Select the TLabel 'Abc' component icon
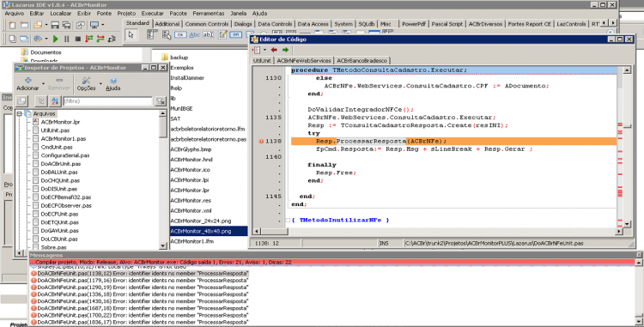The height and width of the screenshot is (327, 644). [194, 35]
